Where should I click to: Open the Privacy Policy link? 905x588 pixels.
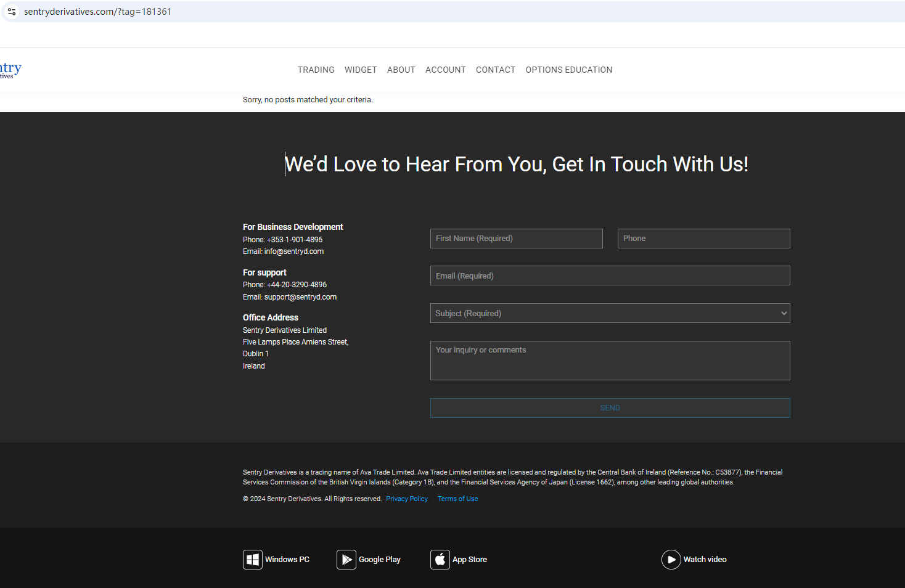406,499
